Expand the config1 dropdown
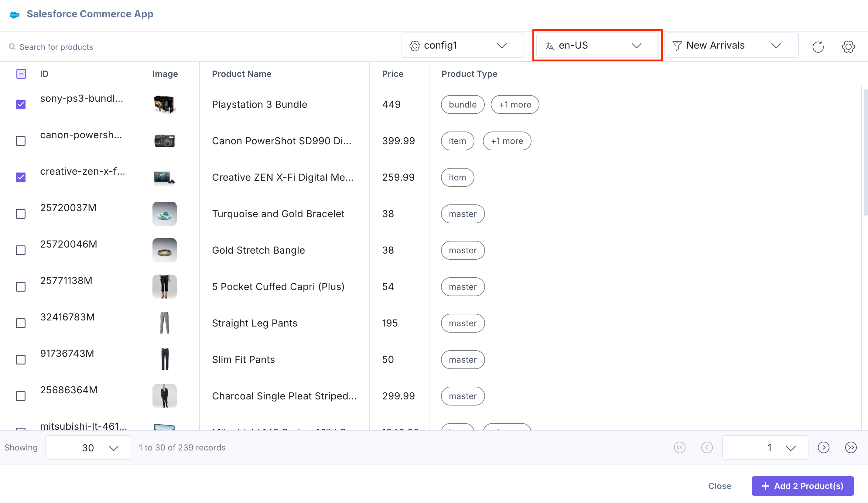The image size is (868, 503). click(x=462, y=46)
